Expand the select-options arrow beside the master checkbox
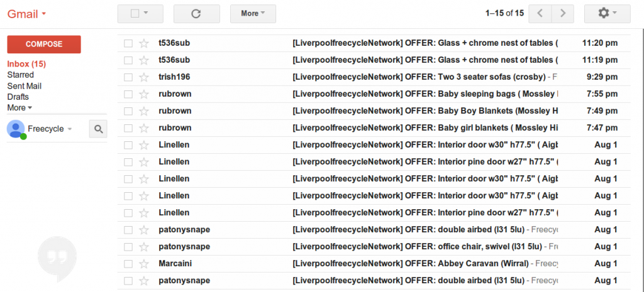Viewport: 644px width, 292px height. point(146,13)
